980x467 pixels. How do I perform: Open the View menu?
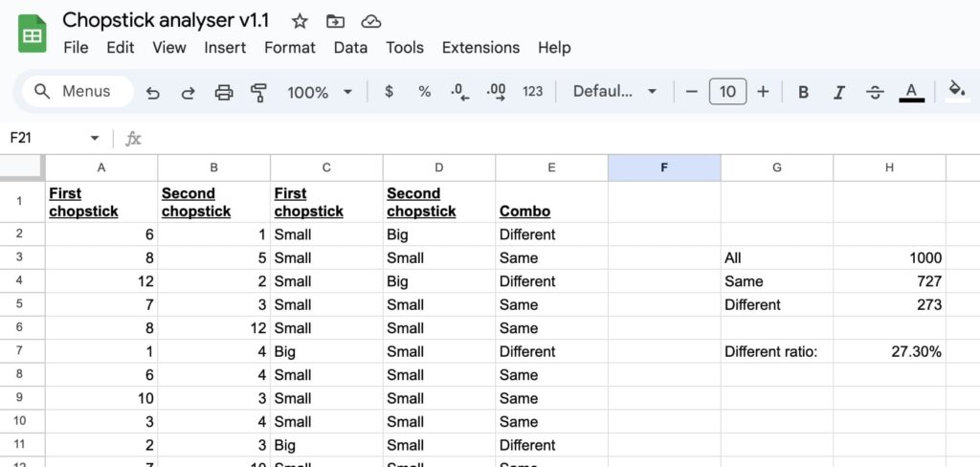click(x=168, y=48)
